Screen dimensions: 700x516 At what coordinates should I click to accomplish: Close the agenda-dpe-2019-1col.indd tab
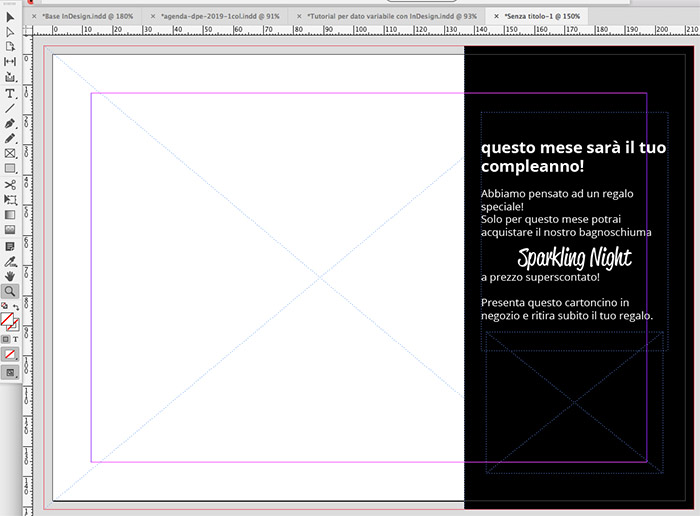pyautogui.click(x=153, y=16)
